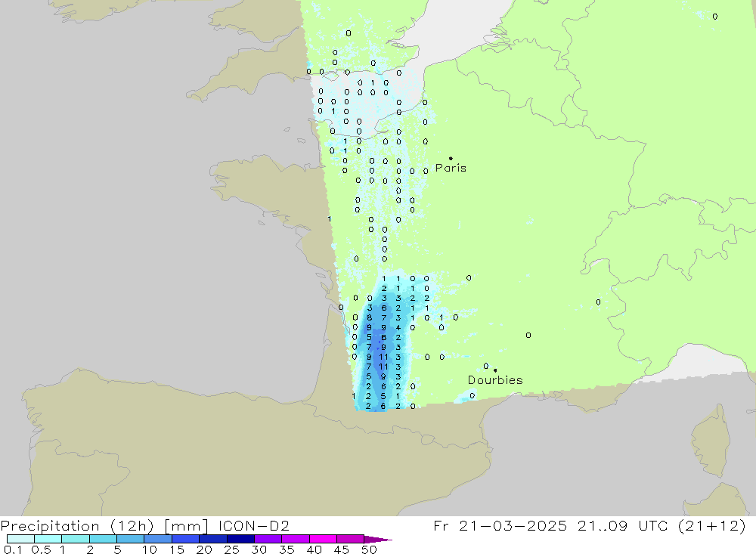Screen dimensions: 756x554
Task: Click the legend label '30'
Action: [259, 549]
